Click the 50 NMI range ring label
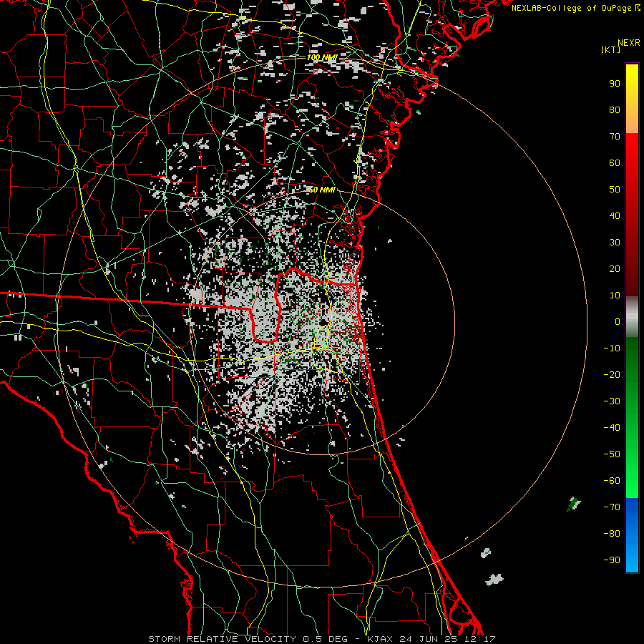The image size is (644, 644). coord(322,190)
